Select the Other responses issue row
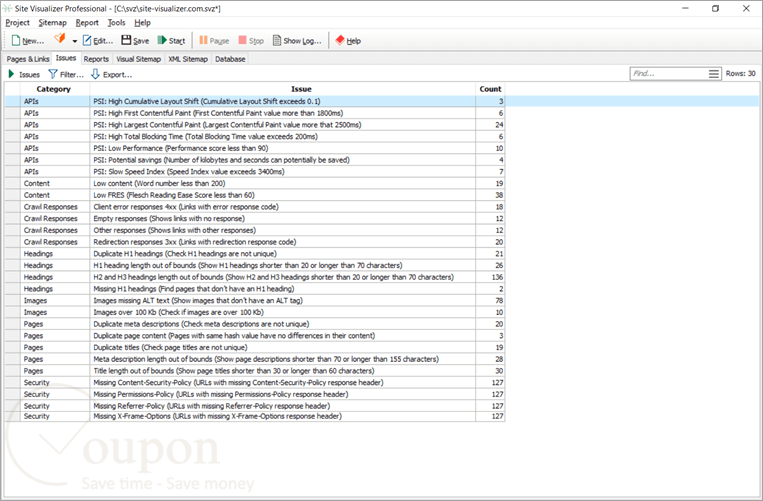This screenshot has width=763, height=501. pos(255,230)
